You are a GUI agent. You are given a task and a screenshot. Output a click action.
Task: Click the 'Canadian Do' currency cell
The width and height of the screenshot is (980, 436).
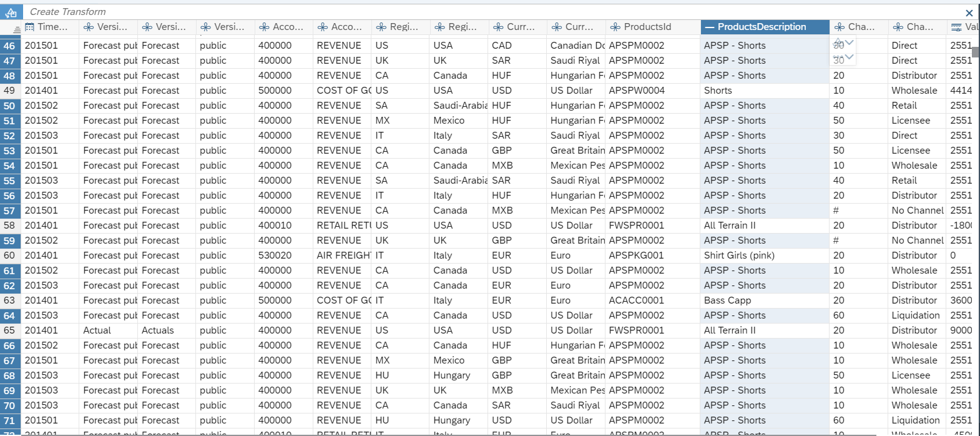pyautogui.click(x=577, y=46)
